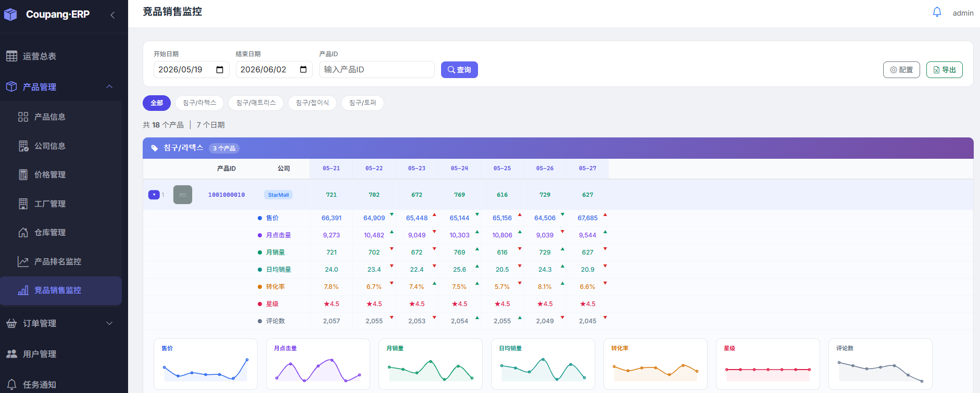The image size is (980, 393).
Task: Open the 结束日期 calendar picker
Action: [304, 70]
